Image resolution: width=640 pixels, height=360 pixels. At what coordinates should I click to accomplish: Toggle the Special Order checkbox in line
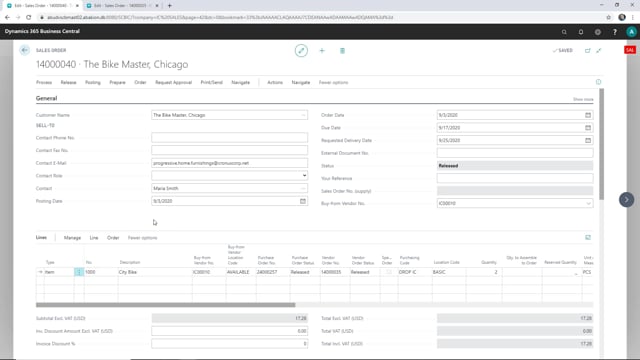[x=389, y=272]
